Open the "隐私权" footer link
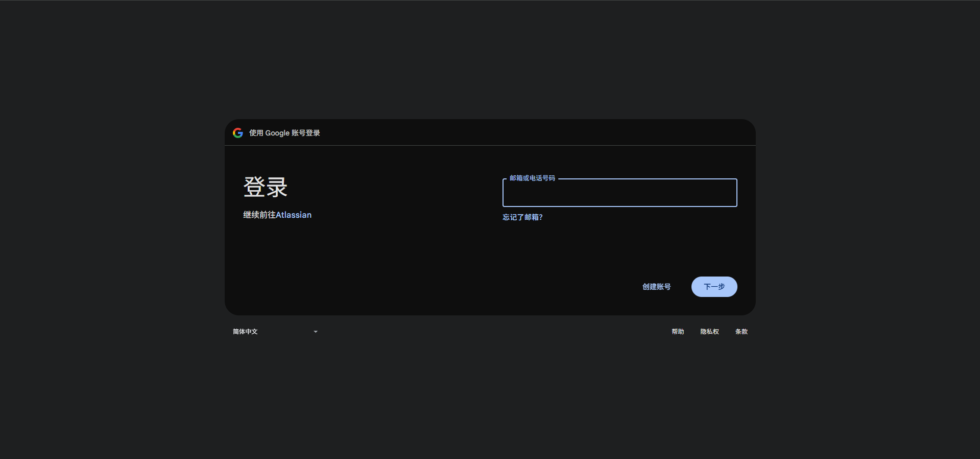Viewport: 980px width, 459px height. point(709,332)
